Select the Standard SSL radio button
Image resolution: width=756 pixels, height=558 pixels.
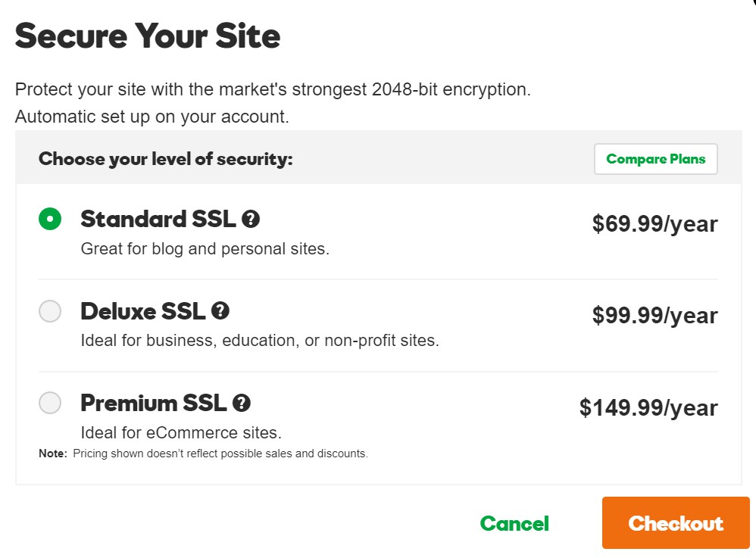pyautogui.click(x=49, y=219)
